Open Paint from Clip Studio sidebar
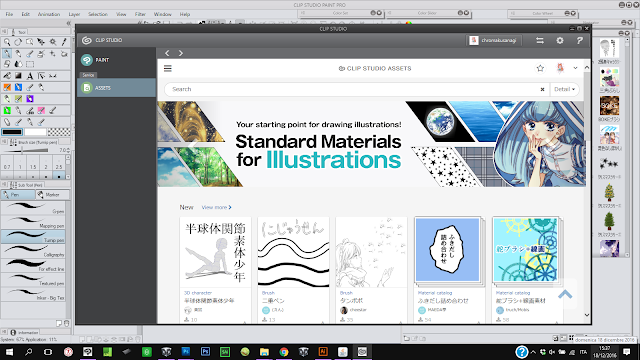The width and height of the screenshot is (640, 360). coord(116,60)
